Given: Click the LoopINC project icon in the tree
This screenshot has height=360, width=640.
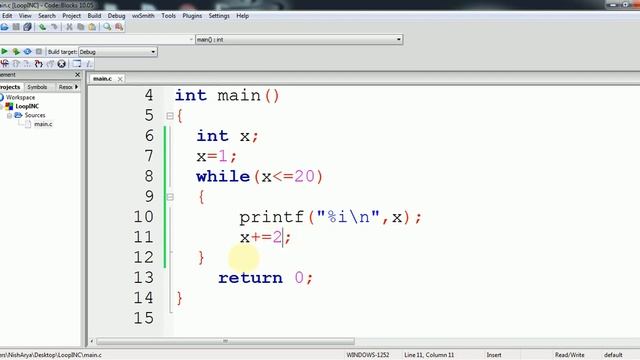Looking at the screenshot, I should tap(9, 106).
